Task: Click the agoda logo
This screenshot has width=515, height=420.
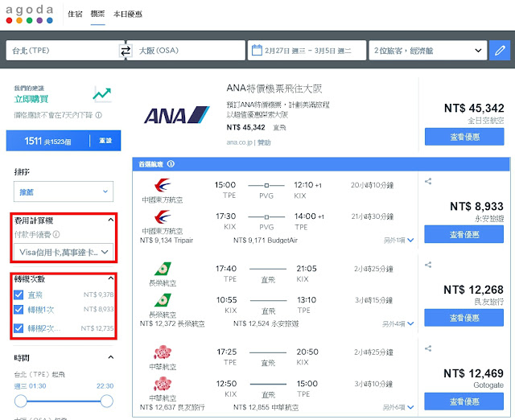Action: [x=30, y=14]
